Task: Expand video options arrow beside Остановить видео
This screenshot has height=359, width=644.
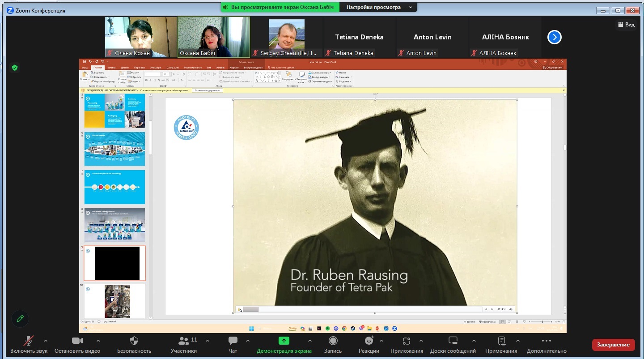Action: [98, 341]
